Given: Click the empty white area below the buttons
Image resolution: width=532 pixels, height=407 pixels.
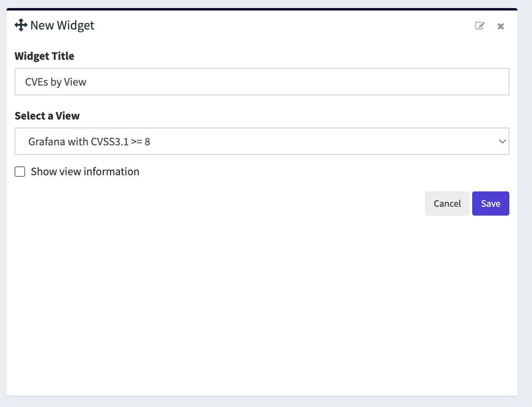Looking at the screenshot, I should [x=262, y=303].
